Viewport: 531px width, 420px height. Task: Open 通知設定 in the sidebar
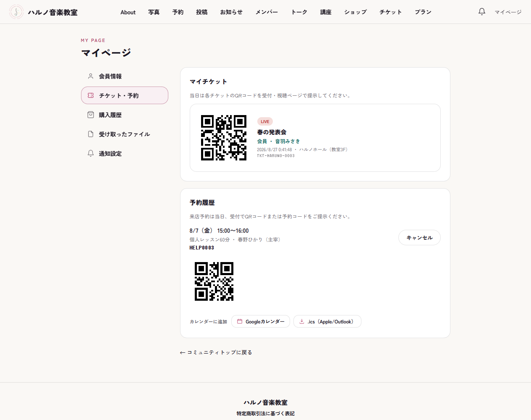tap(125, 153)
